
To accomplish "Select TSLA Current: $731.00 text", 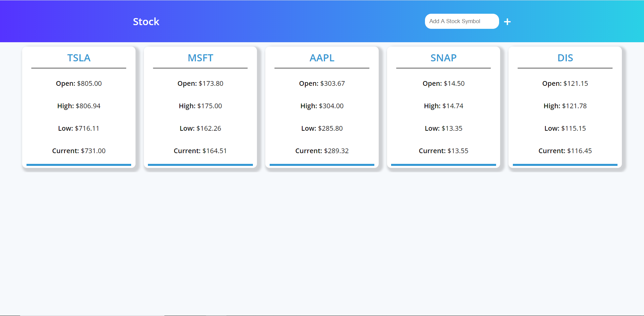I will (79, 151).
